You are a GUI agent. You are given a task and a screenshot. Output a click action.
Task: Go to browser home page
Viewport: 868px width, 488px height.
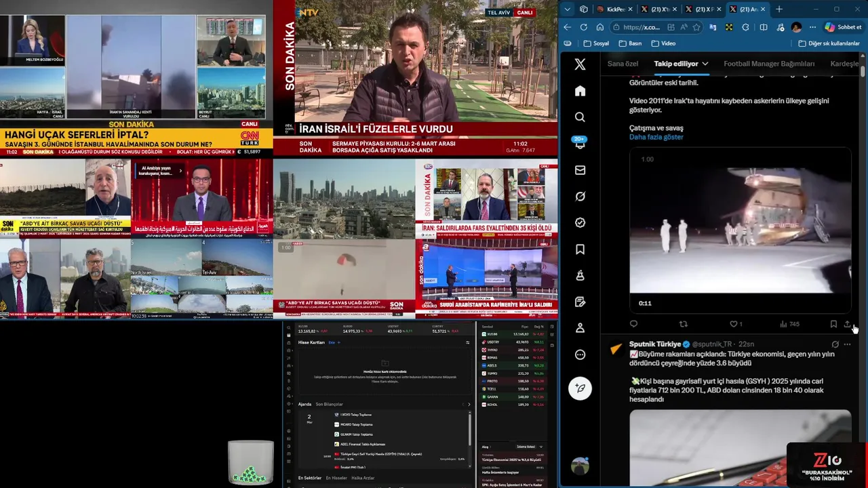click(x=600, y=27)
